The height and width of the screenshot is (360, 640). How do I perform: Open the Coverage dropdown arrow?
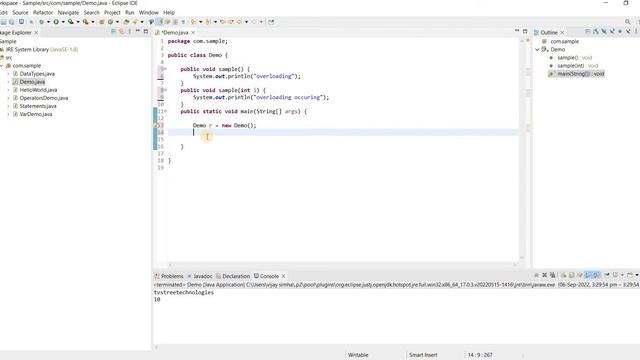coord(78,22)
